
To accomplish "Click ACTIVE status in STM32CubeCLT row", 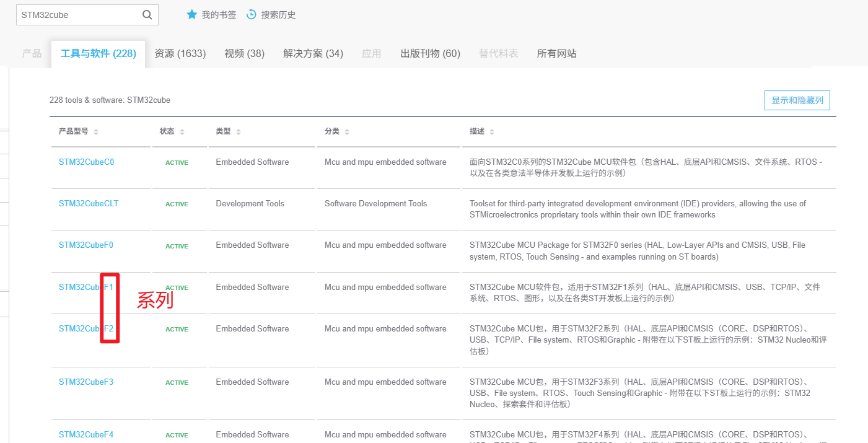I will [x=177, y=204].
